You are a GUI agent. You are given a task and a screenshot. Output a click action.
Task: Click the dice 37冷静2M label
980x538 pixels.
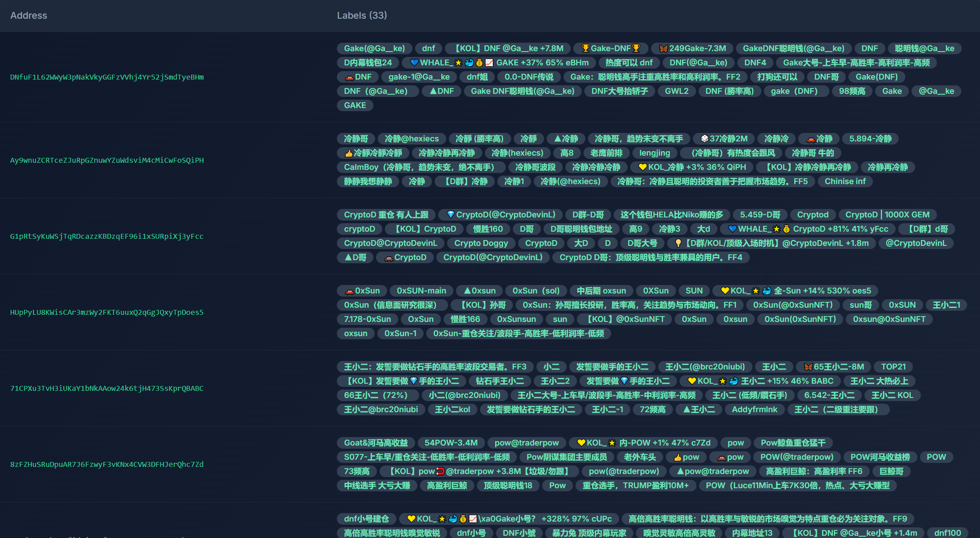click(x=724, y=139)
